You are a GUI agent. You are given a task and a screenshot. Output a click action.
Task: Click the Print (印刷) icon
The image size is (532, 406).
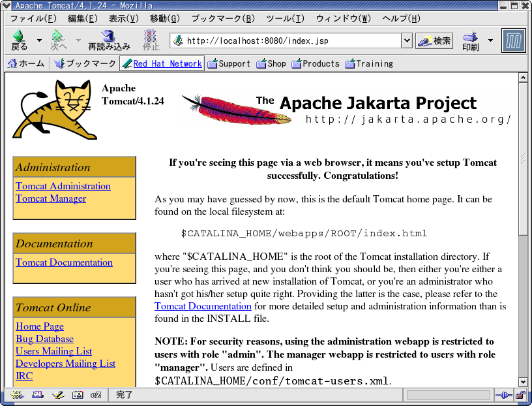coord(471,40)
